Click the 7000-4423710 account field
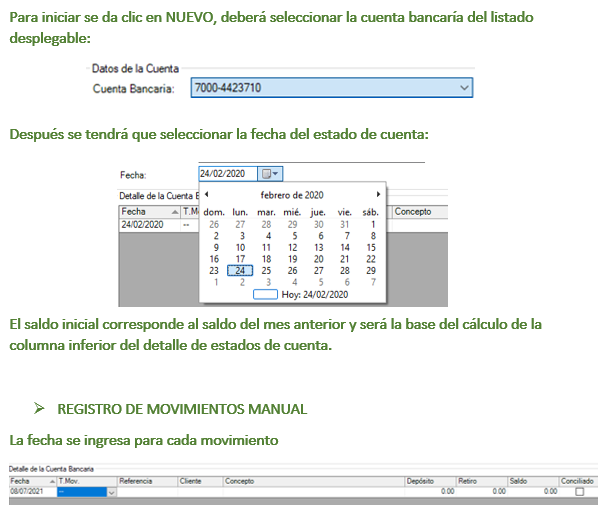The width and height of the screenshot is (606, 516). click(x=332, y=88)
